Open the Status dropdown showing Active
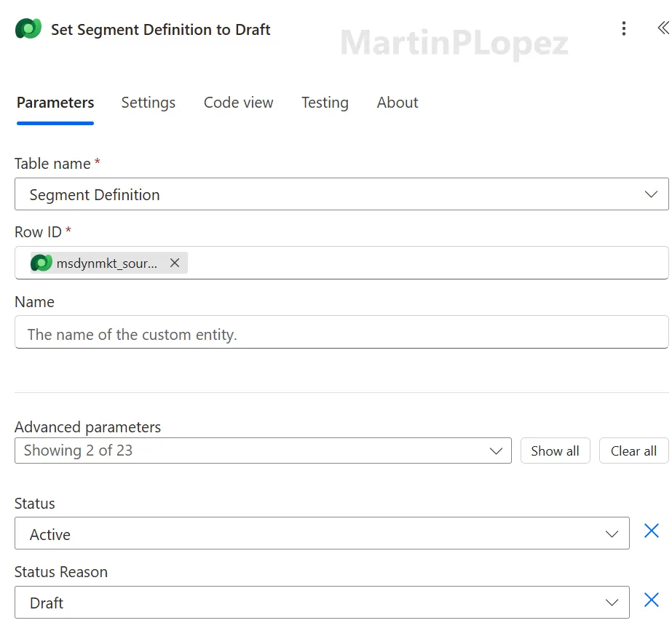 click(x=322, y=533)
